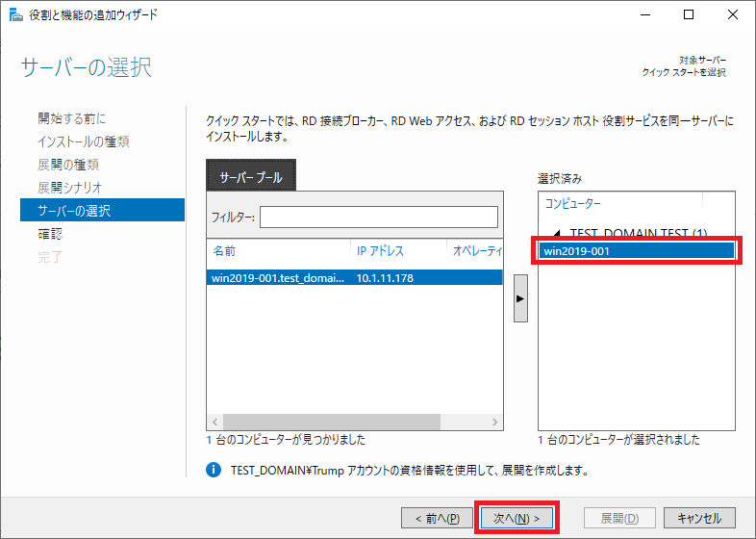Image resolution: width=756 pixels, height=539 pixels.
Task: Go to インストールの種類 step
Action: pyautogui.click(x=84, y=141)
